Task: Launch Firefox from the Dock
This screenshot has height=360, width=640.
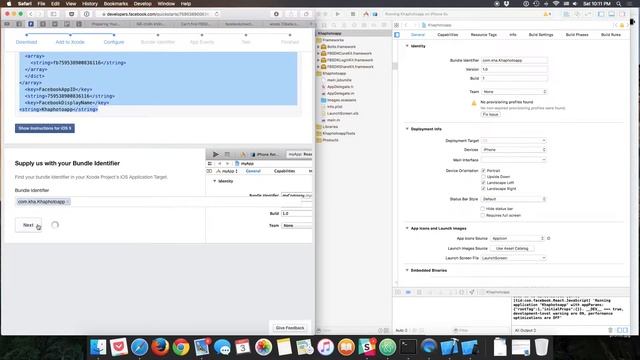Action: (x=160, y=347)
